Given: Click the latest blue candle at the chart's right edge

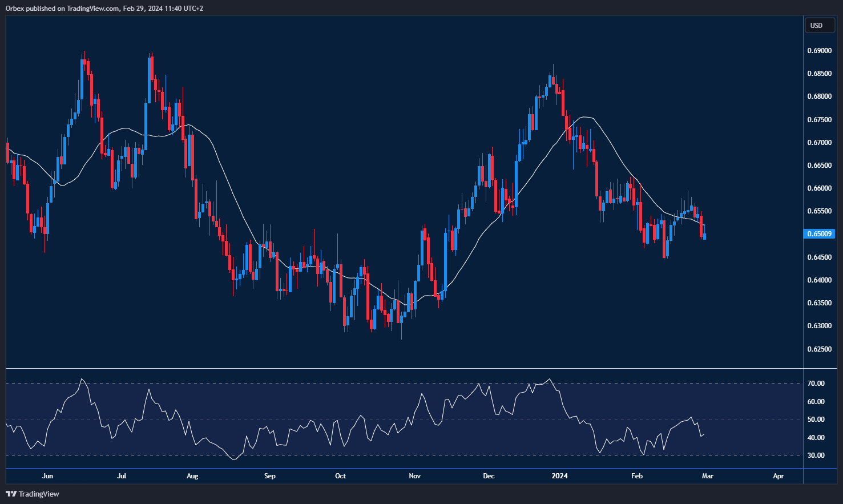Looking at the screenshot, I should (705, 236).
